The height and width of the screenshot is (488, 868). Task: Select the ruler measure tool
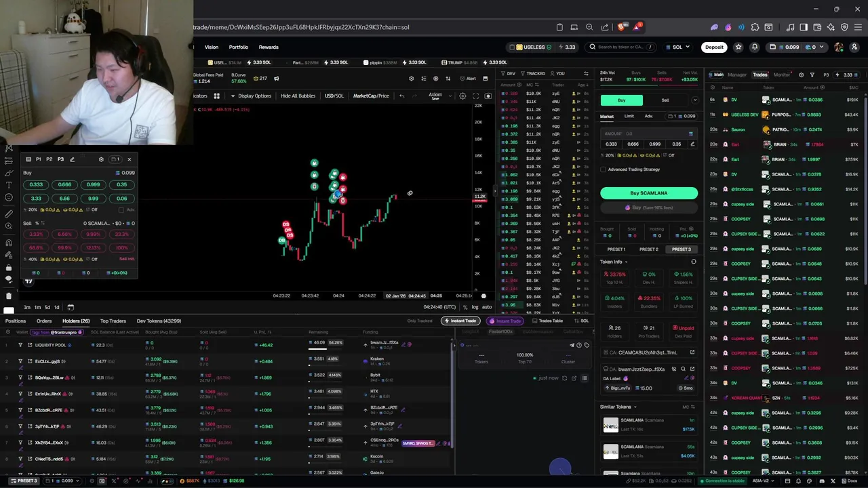click(8, 214)
